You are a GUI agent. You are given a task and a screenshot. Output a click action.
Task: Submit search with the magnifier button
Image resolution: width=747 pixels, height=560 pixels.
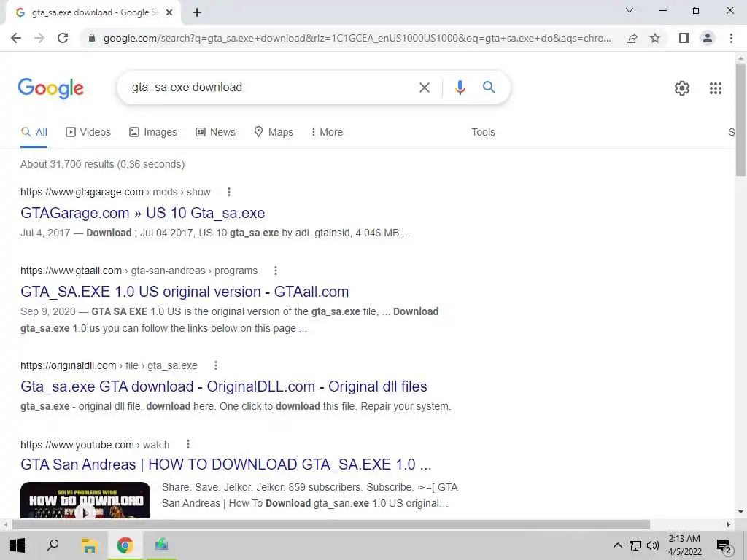coord(489,87)
